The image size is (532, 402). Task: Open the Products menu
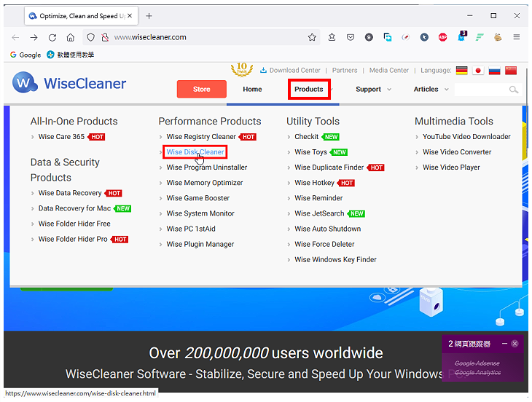tap(309, 89)
